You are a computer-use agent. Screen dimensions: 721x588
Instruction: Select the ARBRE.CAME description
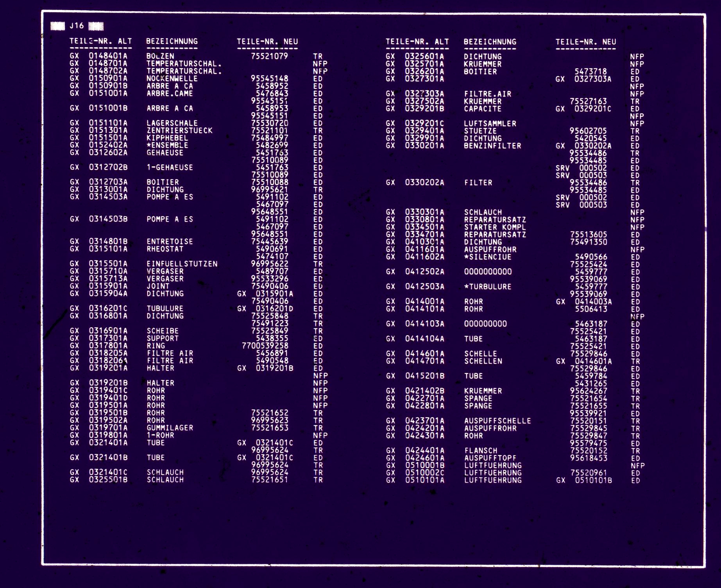pyautogui.click(x=170, y=93)
